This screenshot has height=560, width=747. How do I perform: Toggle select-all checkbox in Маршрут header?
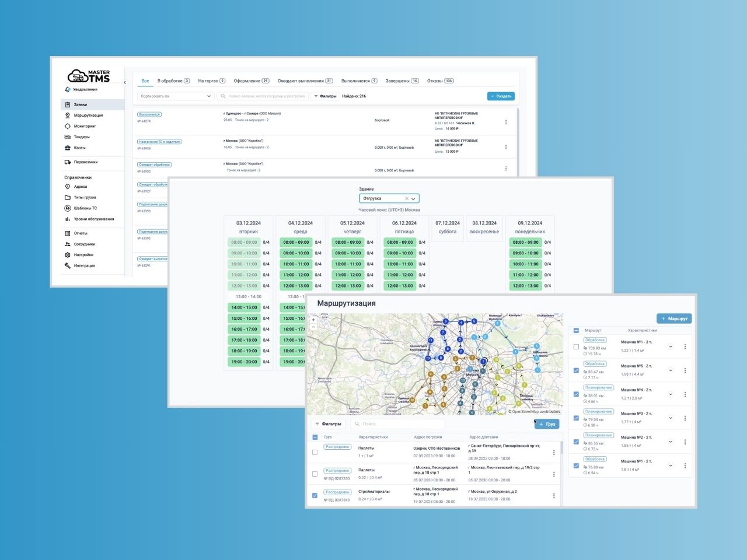click(577, 330)
